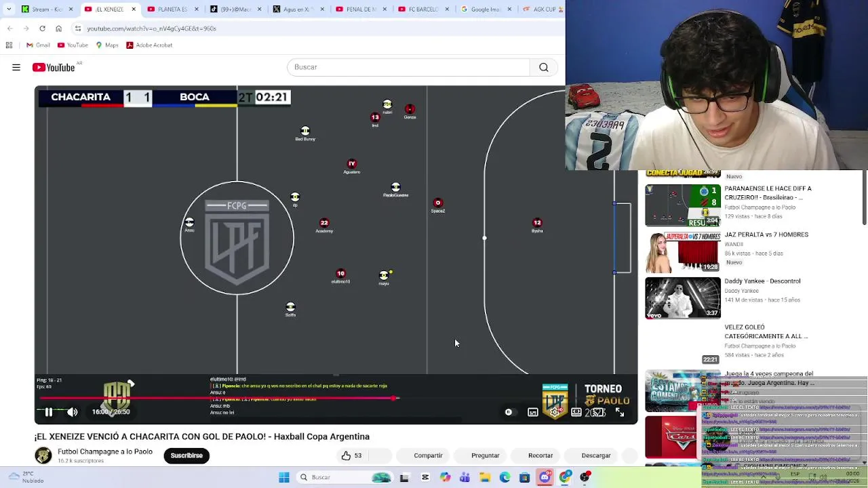Reload the page with refresh icon

pyautogui.click(x=42, y=28)
